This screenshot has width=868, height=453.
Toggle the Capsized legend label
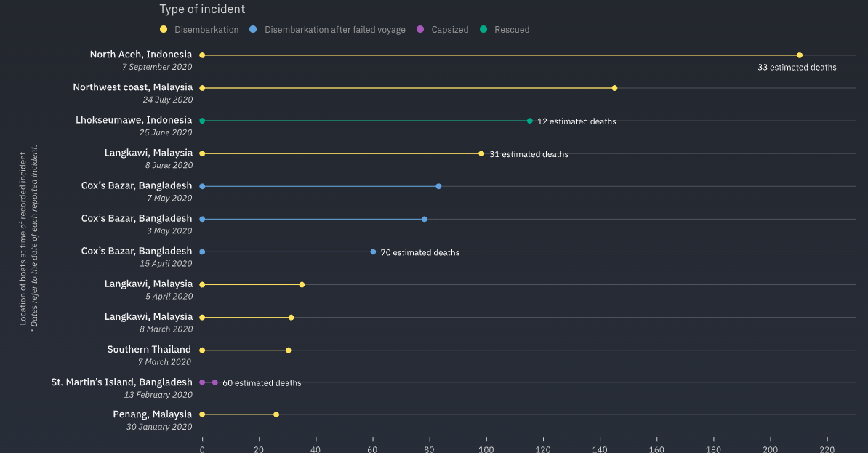tap(449, 30)
